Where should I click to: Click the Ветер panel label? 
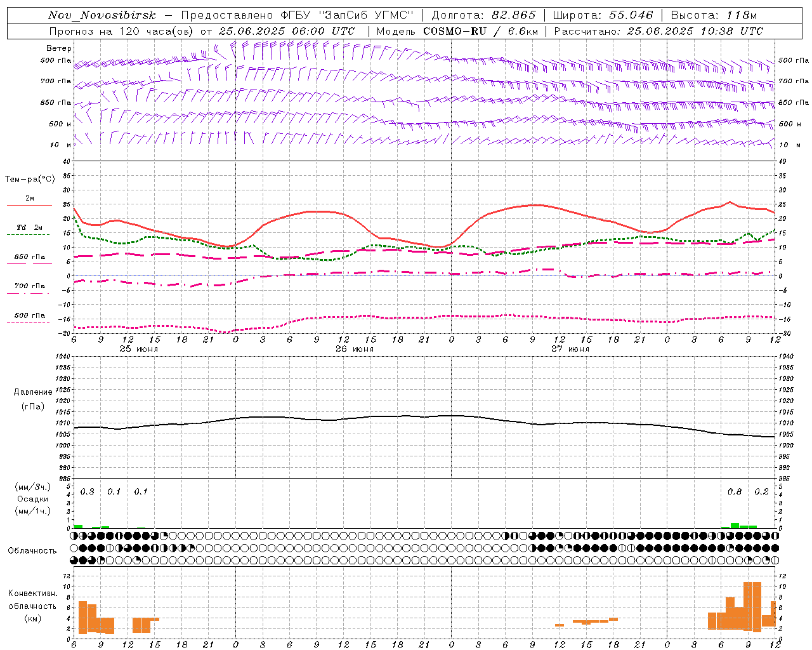59,48
